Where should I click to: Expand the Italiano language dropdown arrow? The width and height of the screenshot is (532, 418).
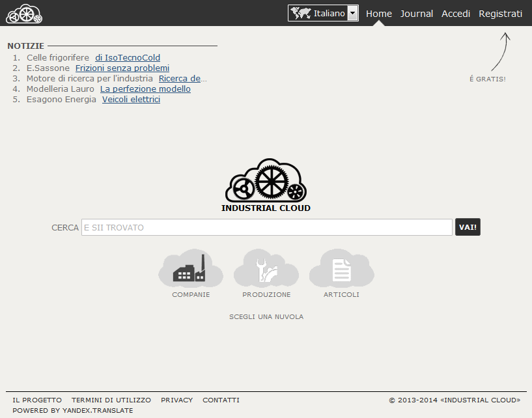pos(352,13)
